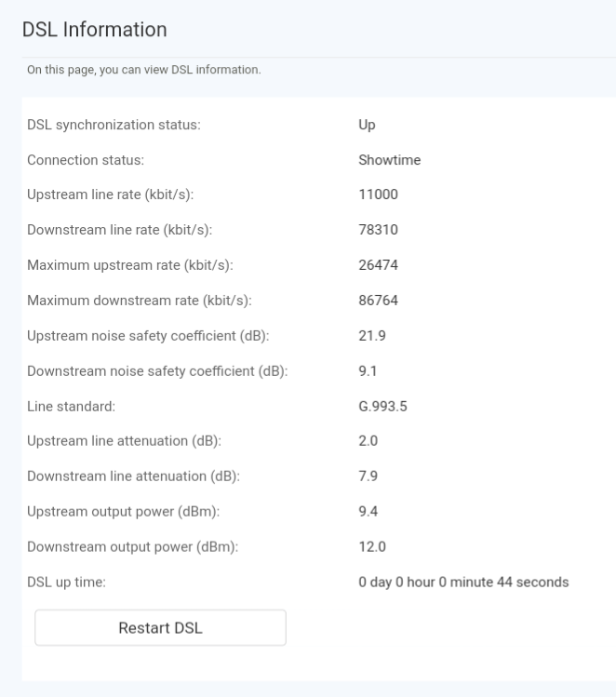Click the 'Showtime' connection status value
616x697 pixels.
tap(389, 160)
